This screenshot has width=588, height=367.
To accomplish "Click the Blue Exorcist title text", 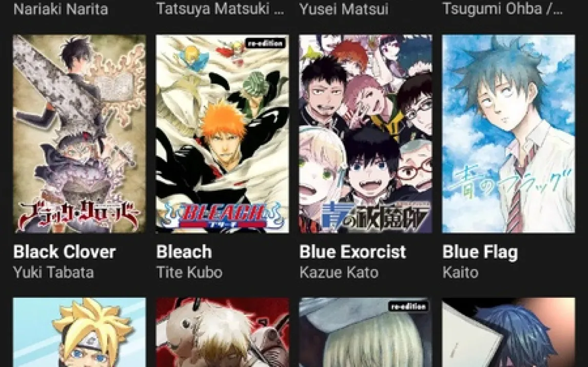I will tap(353, 252).
